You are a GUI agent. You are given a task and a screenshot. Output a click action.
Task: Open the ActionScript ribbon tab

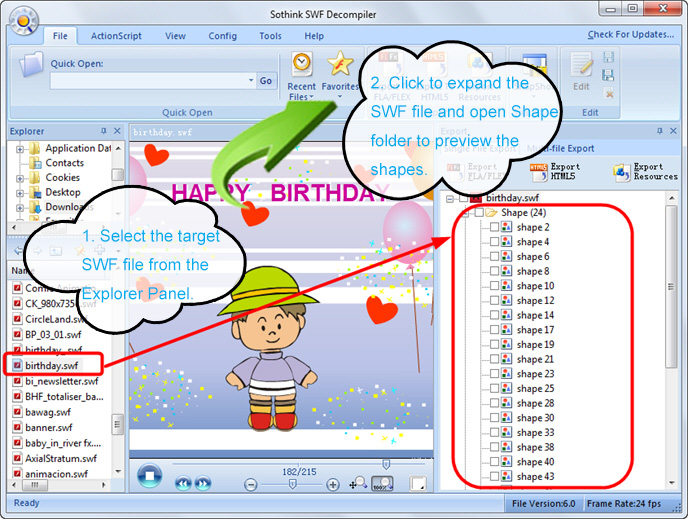[116, 36]
